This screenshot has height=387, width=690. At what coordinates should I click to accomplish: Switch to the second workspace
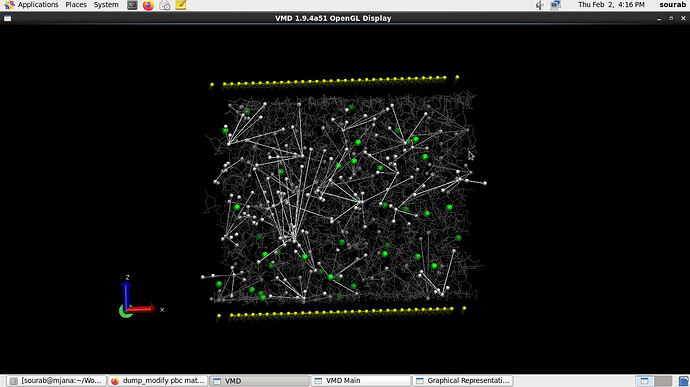tap(663, 381)
